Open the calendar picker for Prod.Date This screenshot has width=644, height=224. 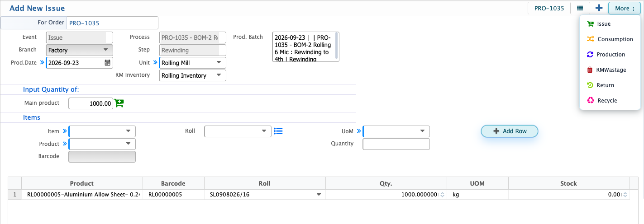click(107, 63)
